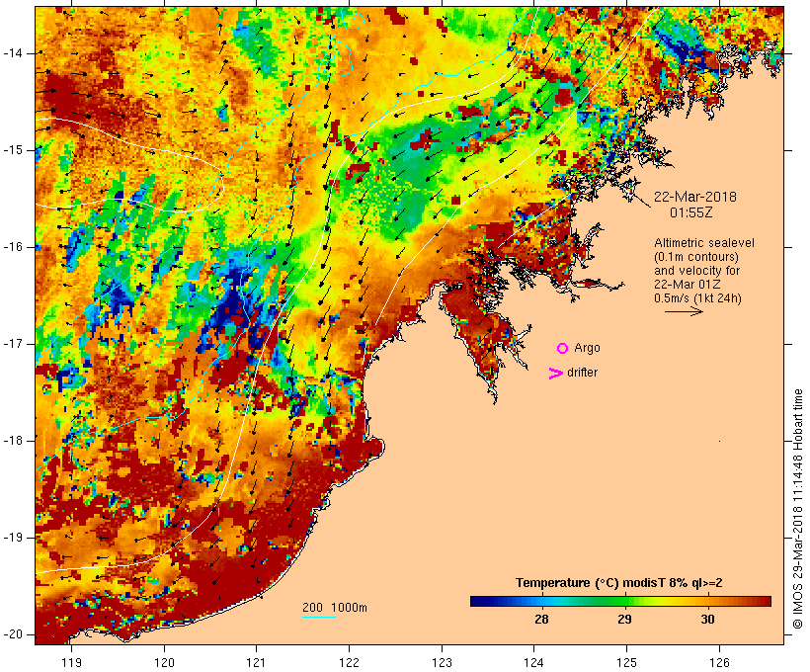Click the '22-Mar-2018' date label
The width and height of the screenshot is (810, 672).
[694, 197]
